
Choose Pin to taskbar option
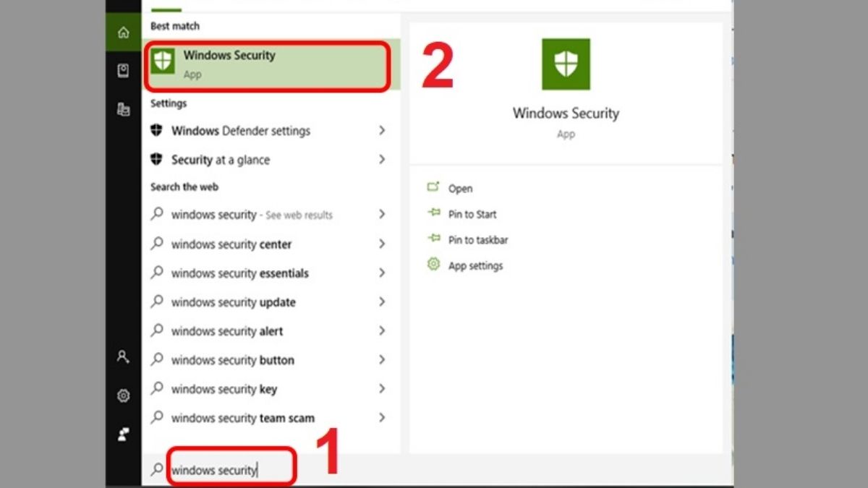[478, 240]
